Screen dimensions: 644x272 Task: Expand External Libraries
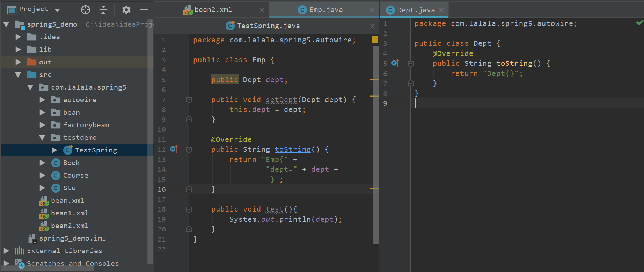click(x=6, y=251)
